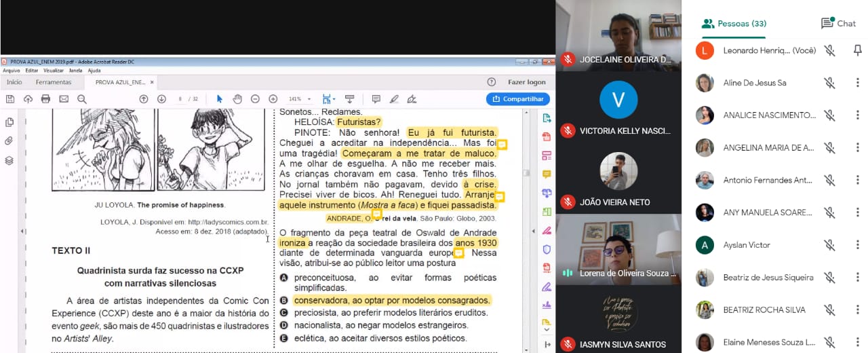Switch to the Chat tab
The width and height of the screenshot is (868, 353).
838,23
